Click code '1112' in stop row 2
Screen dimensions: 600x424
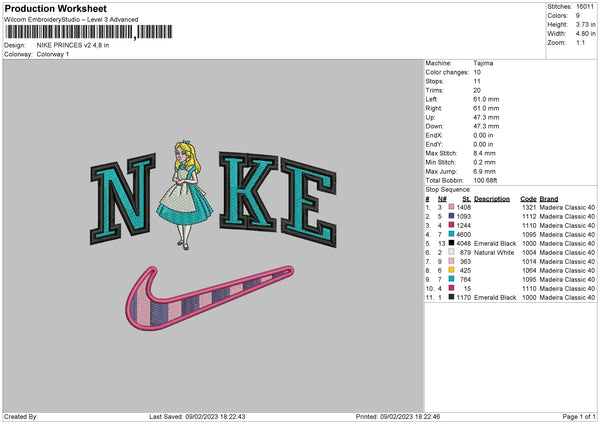coord(529,216)
